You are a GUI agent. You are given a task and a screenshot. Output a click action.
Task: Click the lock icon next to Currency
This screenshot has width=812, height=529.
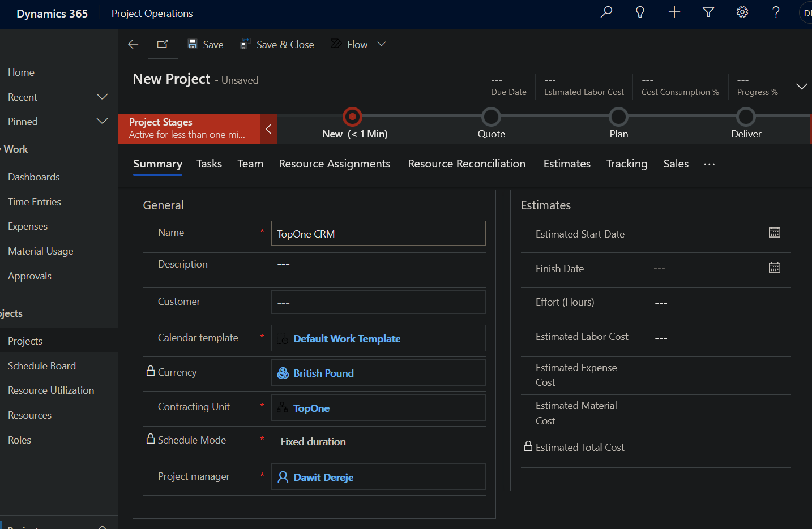149,372
